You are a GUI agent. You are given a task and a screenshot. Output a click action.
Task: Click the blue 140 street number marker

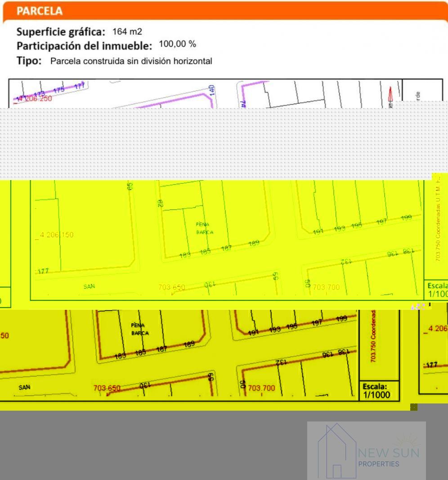[x=212, y=90]
